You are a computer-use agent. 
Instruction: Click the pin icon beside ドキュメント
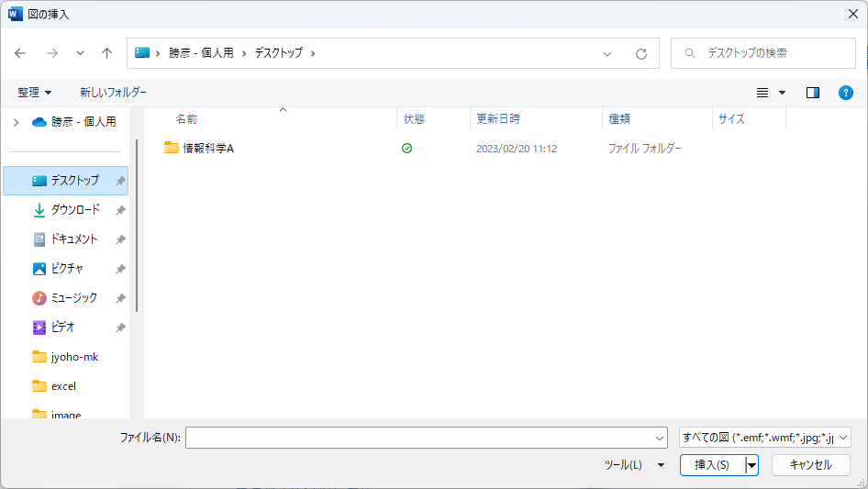click(x=120, y=239)
